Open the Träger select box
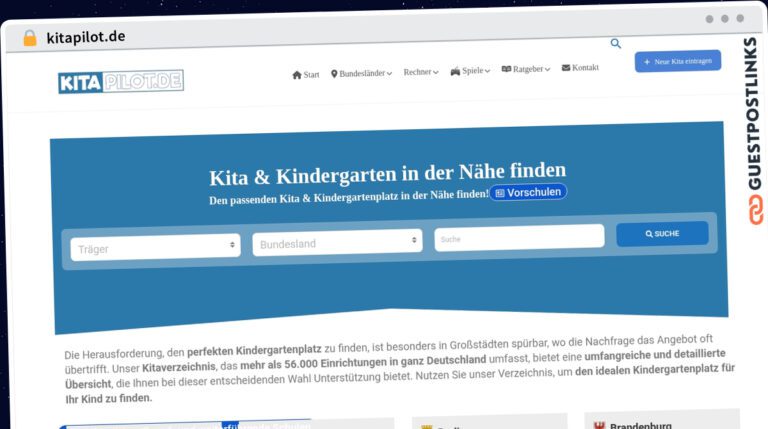768x429 pixels. (155, 247)
